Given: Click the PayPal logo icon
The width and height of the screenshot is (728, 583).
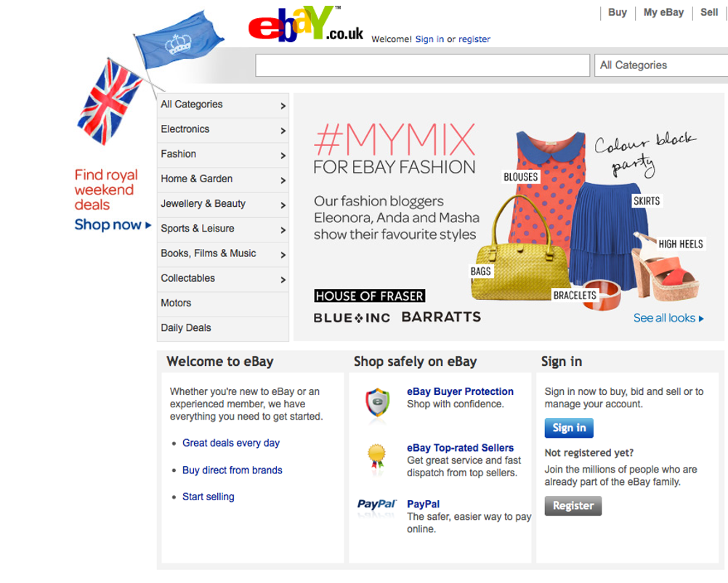Looking at the screenshot, I should (376, 504).
